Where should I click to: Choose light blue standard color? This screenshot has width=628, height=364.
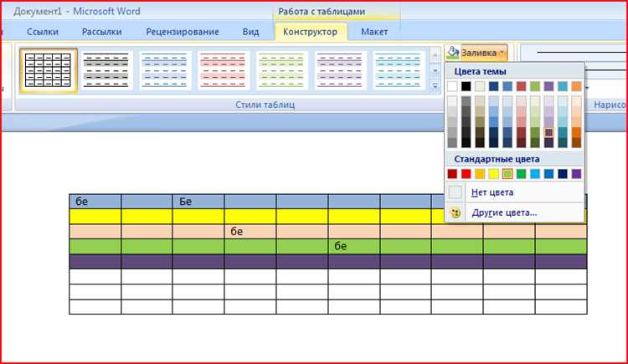tap(535, 174)
